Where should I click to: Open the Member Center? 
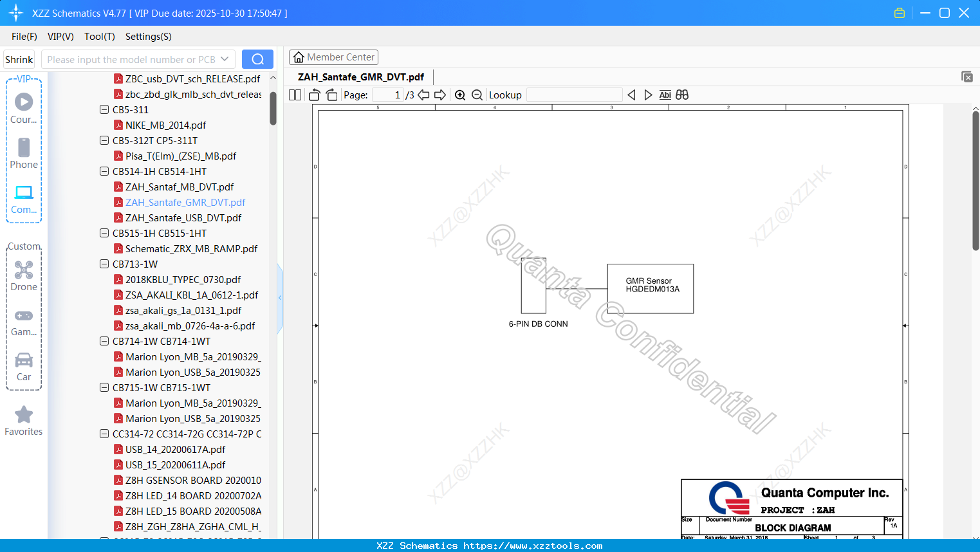coord(333,57)
